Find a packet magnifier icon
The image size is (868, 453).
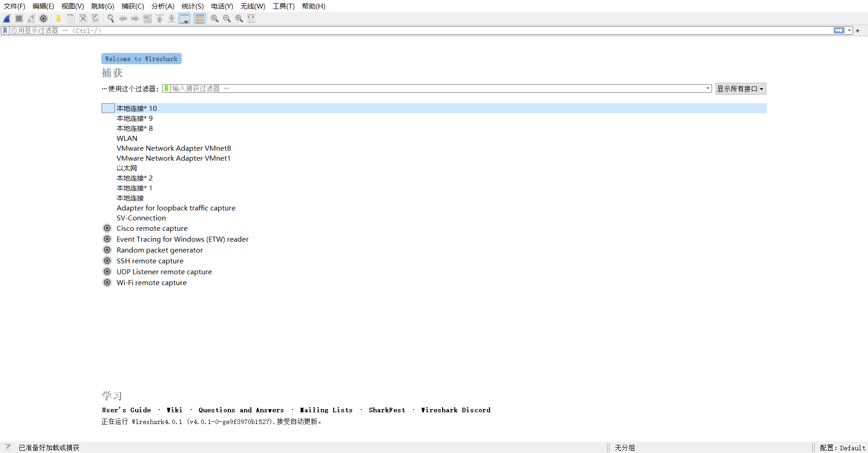pos(111,19)
